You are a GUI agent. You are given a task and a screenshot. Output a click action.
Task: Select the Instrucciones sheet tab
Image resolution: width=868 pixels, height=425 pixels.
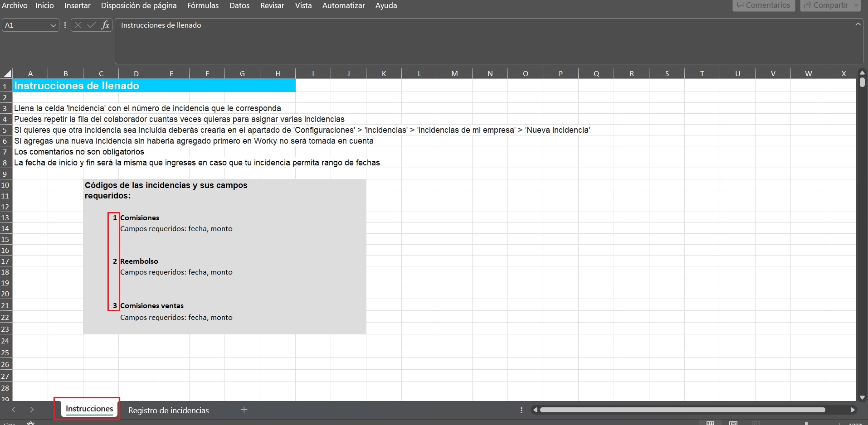[x=89, y=409]
